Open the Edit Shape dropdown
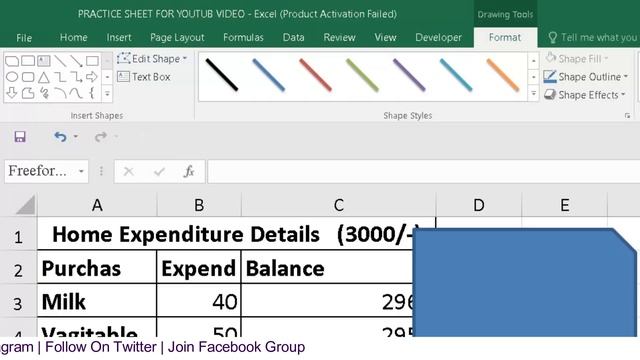Screen dimensions: 640x360 [x=152, y=59]
